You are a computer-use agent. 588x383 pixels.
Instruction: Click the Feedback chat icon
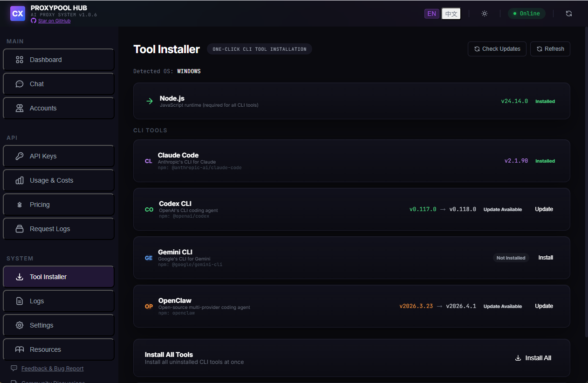[x=14, y=368]
